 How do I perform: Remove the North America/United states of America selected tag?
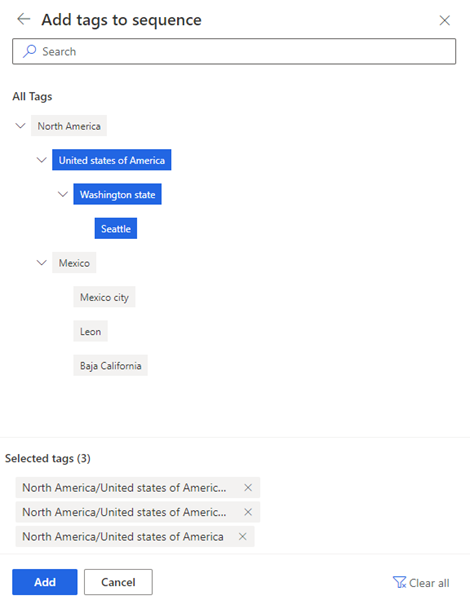pos(242,536)
